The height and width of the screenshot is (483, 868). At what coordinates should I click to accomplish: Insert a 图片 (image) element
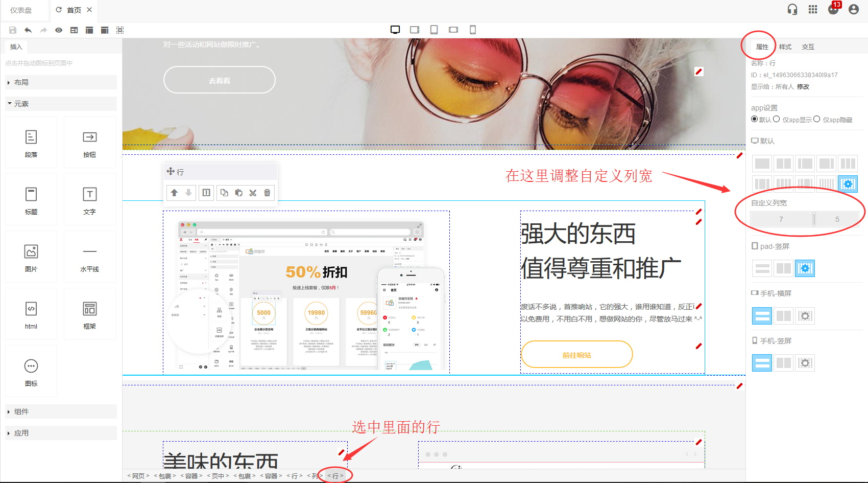pyautogui.click(x=31, y=257)
